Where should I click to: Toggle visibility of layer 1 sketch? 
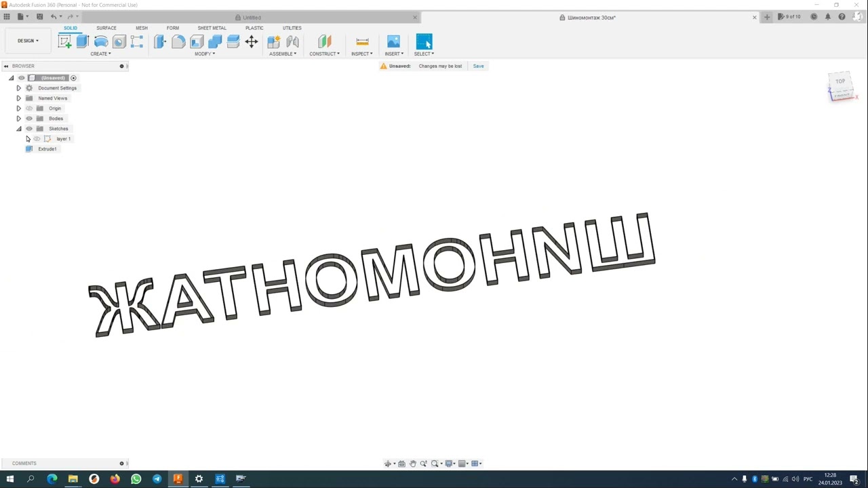pyautogui.click(x=37, y=139)
